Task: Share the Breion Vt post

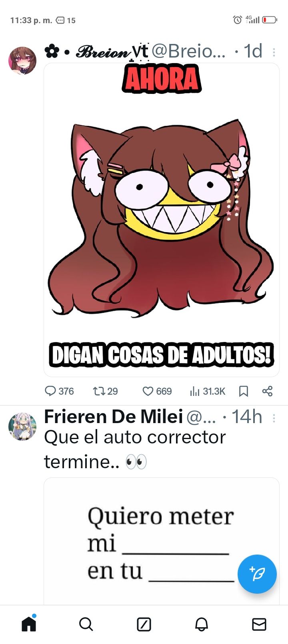Action: coord(267,391)
